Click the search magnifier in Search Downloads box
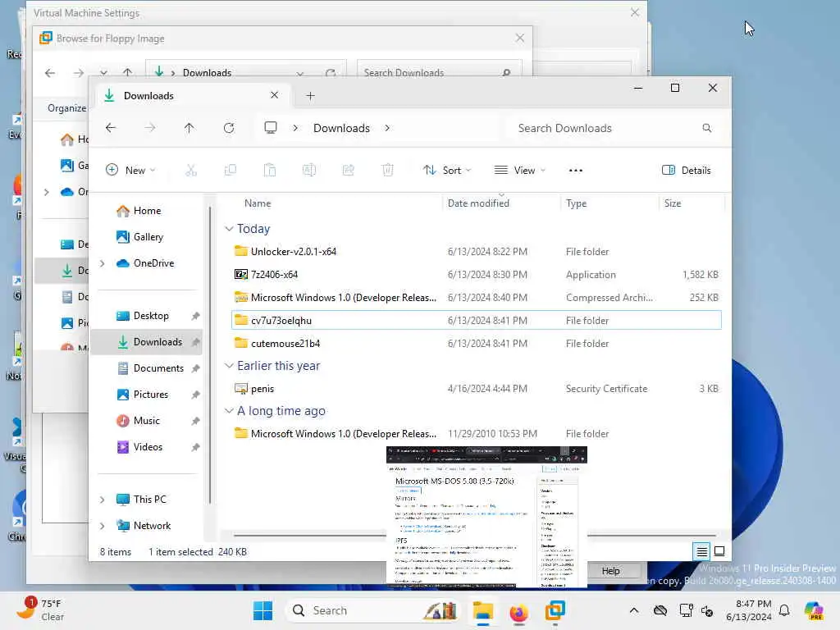Image resolution: width=840 pixels, height=630 pixels. [x=707, y=128]
